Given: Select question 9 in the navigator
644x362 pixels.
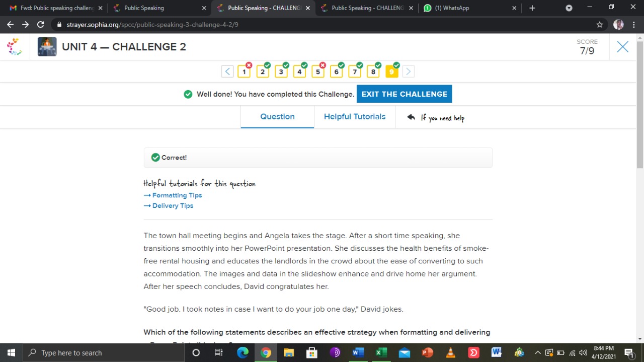Looking at the screenshot, I should point(391,71).
